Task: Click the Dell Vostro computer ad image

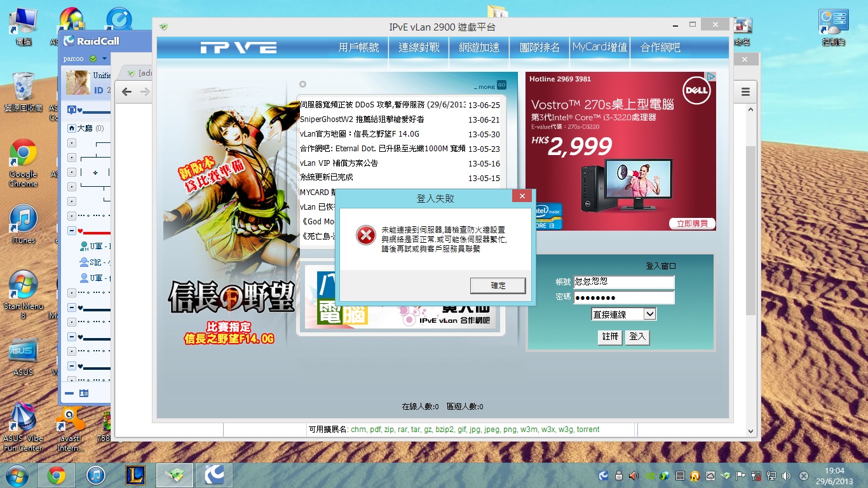Action: 620,151
